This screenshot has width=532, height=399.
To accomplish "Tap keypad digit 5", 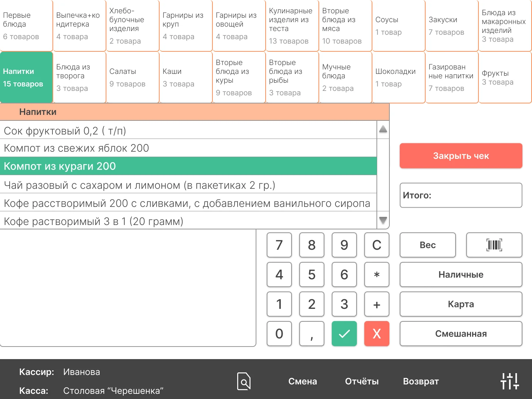I will (x=312, y=274).
